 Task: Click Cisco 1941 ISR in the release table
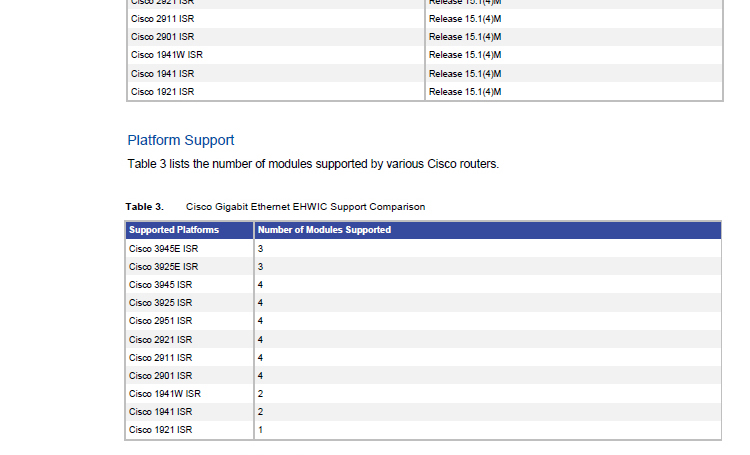tap(162, 74)
